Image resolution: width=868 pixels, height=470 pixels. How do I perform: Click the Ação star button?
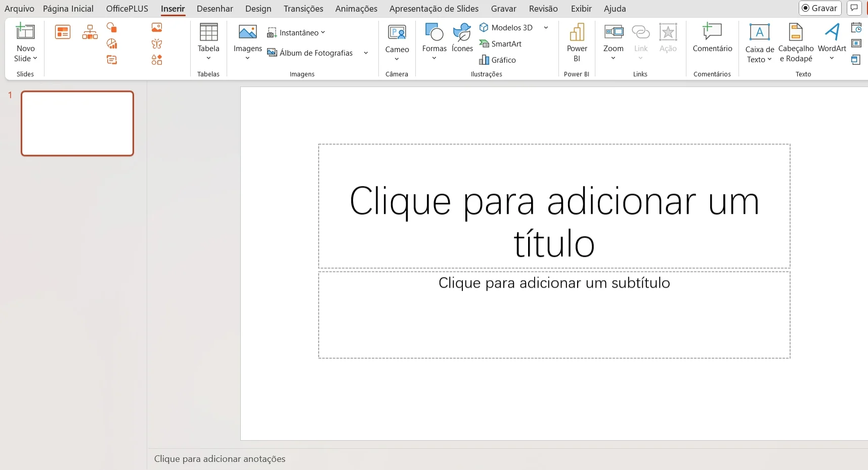(x=668, y=38)
